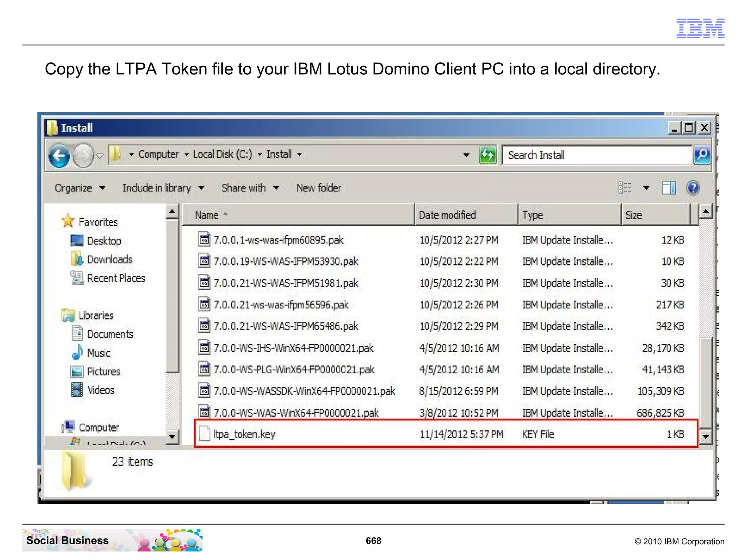Click the folder icon in address bar
This screenshot has height=560, width=747.
(x=116, y=154)
